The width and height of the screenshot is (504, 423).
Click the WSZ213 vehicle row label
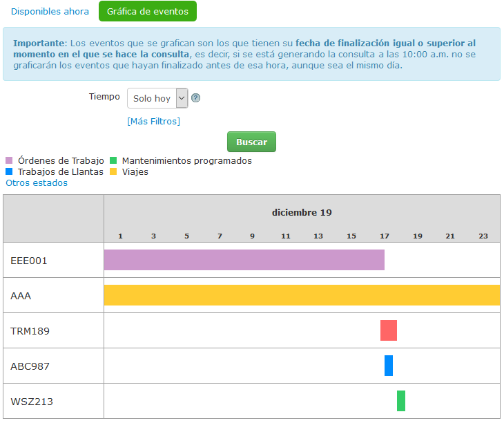pos(32,402)
